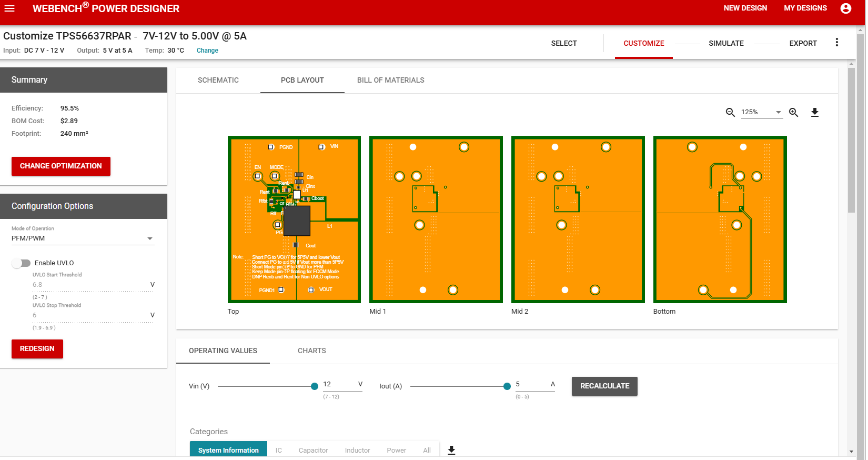Viewport: 868px width, 460px height.
Task: Open the vertical three-dot more options menu
Action: pos(836,43)
